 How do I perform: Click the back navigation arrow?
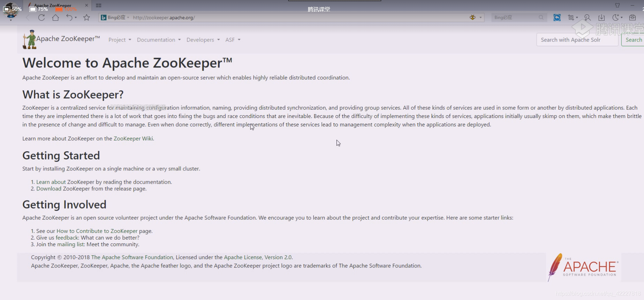coord(28,17)
